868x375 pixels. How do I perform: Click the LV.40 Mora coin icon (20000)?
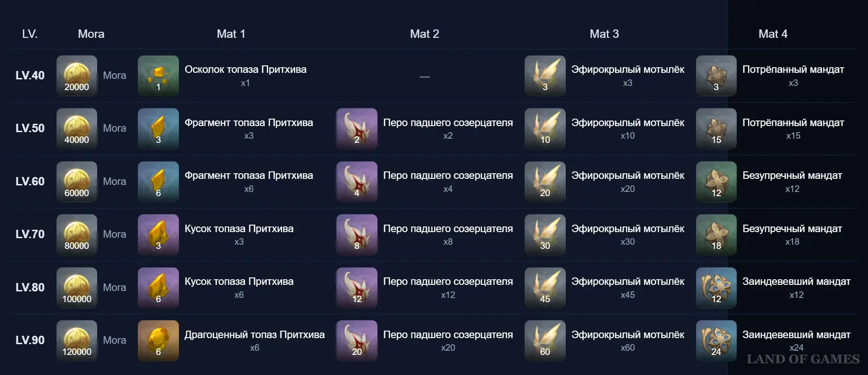77,76
